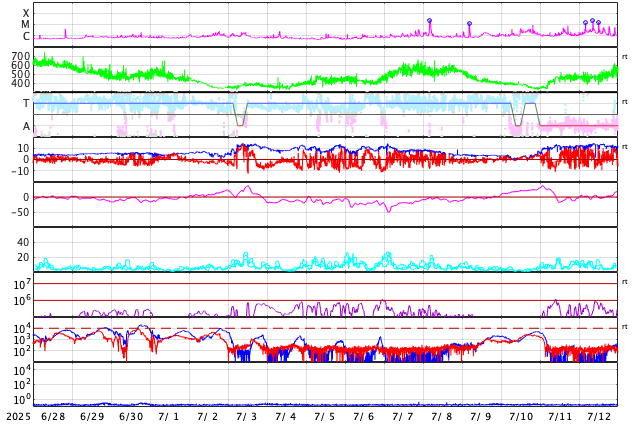Click the -10 axis value

[x=20, y=171]
